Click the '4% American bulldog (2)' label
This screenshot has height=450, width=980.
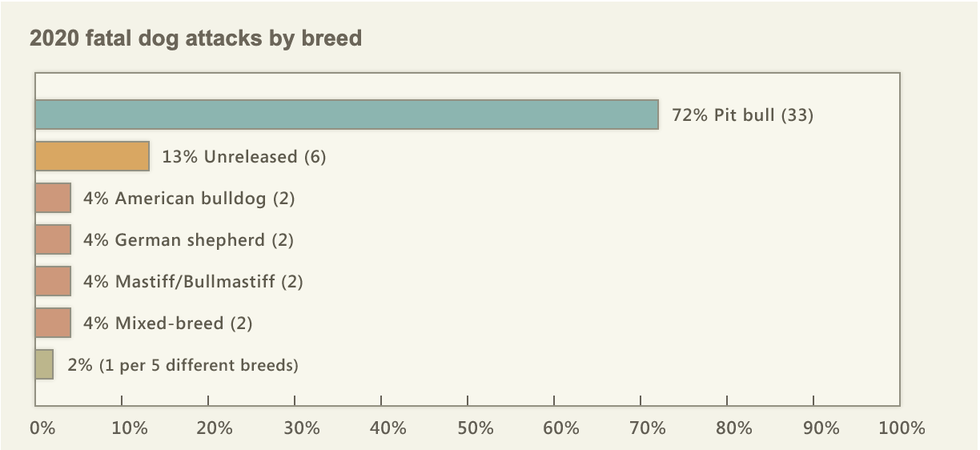189,199
